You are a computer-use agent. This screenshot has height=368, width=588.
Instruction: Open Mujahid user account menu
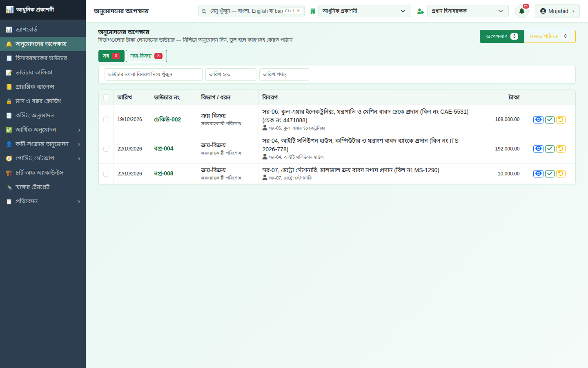tap(557, 11)
